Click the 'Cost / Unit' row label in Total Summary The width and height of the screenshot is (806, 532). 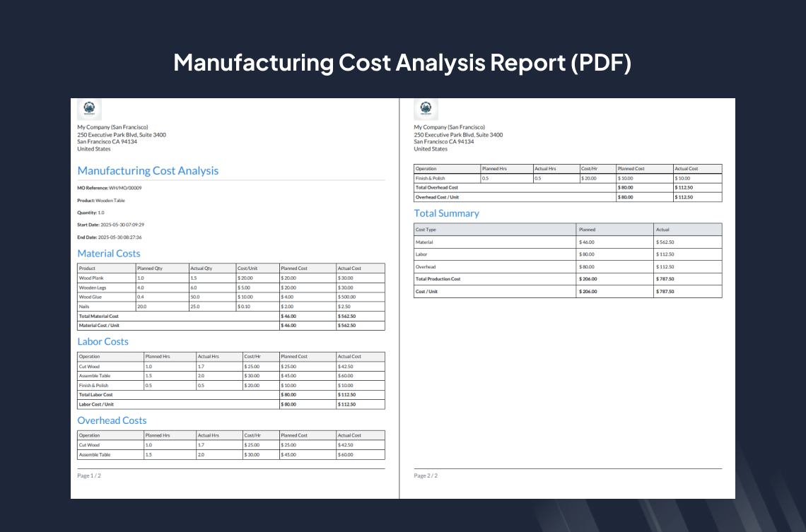pos(426,291)
